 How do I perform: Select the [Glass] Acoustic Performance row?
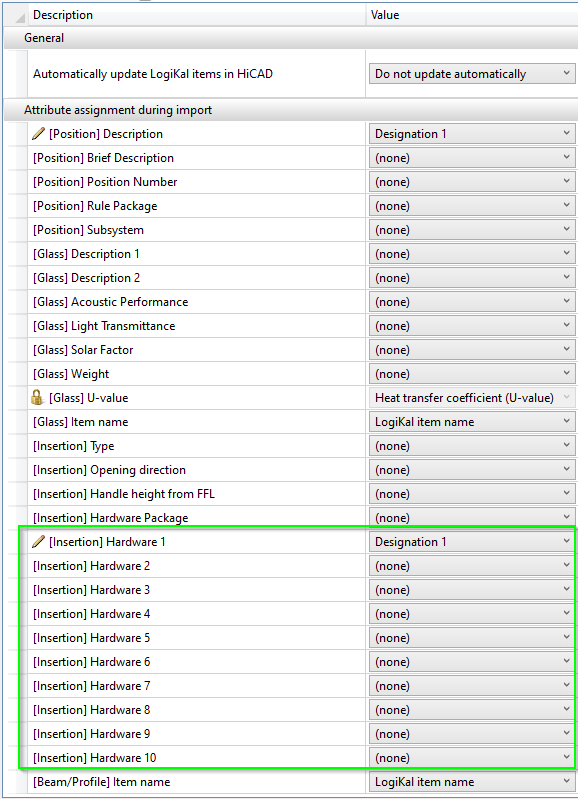tap(196, 302)
